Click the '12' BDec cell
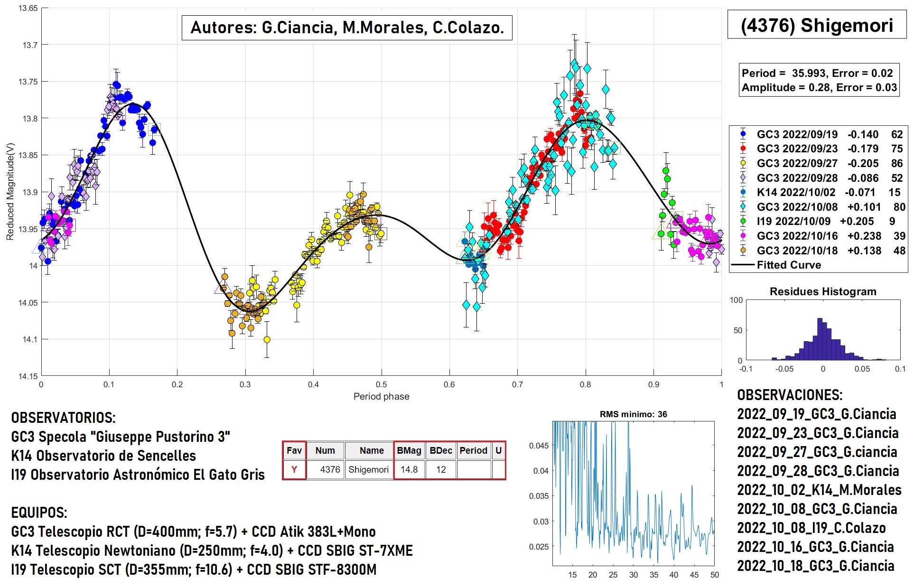 (441, 469)
